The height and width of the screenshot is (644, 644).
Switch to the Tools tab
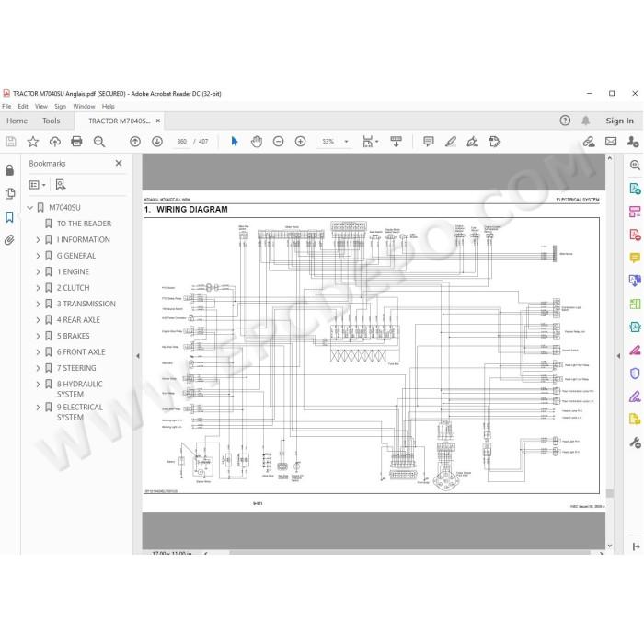tap(51, 121)
